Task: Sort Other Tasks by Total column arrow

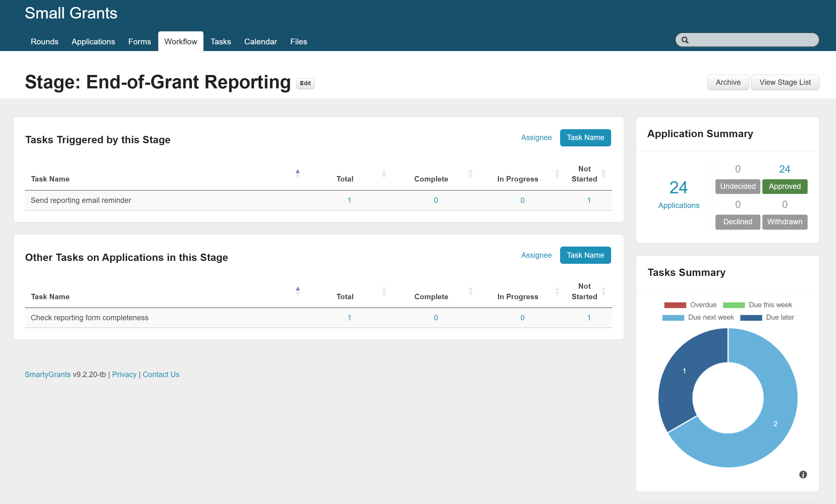Action: click(x=384, y=291)
